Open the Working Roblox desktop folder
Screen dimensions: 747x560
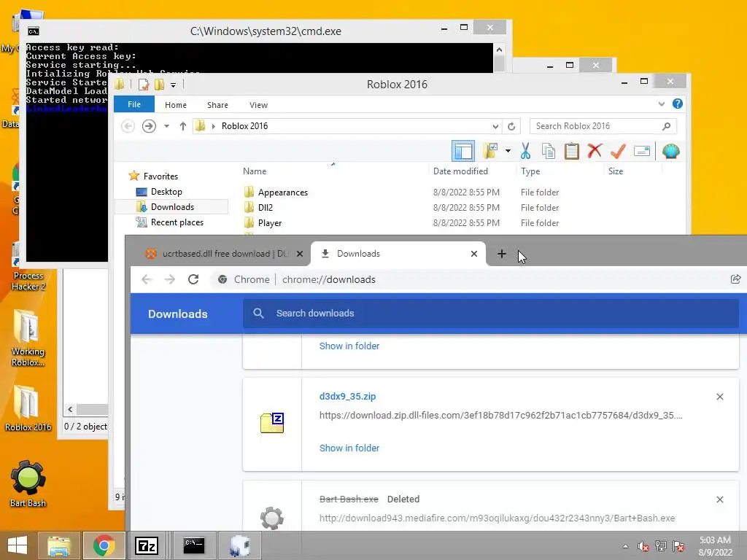pyautogui.click(x=28, y=338)
